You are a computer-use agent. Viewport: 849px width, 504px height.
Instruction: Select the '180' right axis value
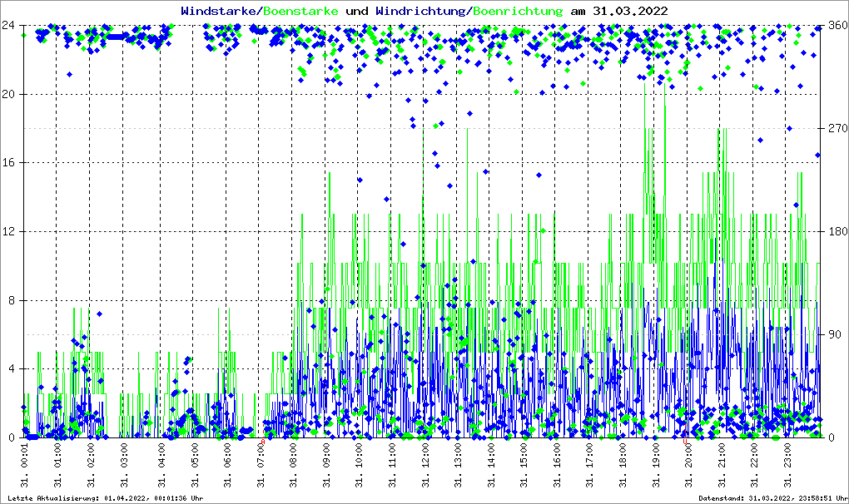836,231
